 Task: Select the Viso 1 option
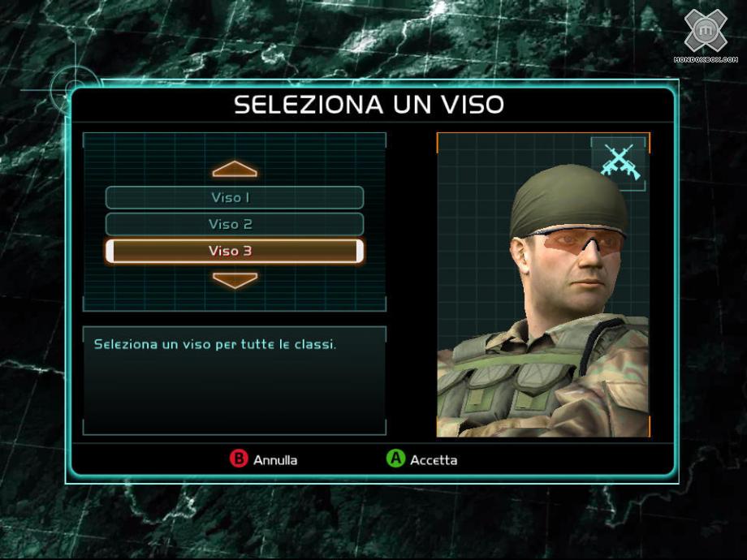[235, 197]
